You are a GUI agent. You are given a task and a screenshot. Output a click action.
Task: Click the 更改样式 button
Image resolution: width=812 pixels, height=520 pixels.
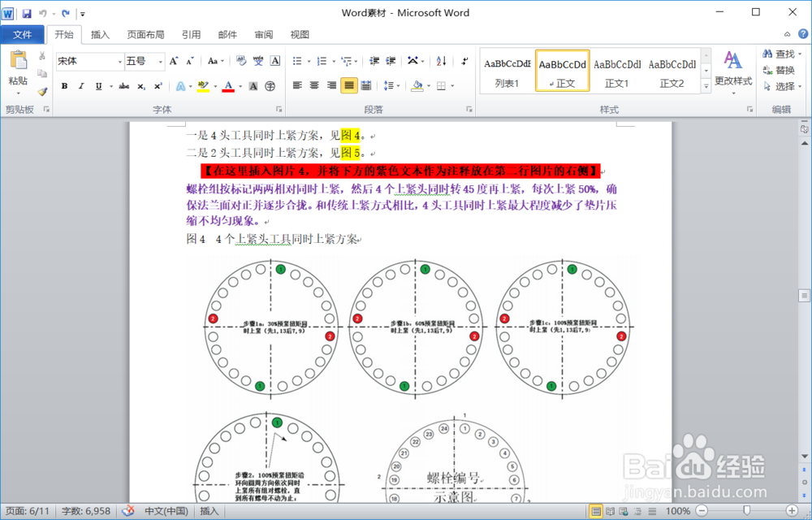(x=732, y=72)
